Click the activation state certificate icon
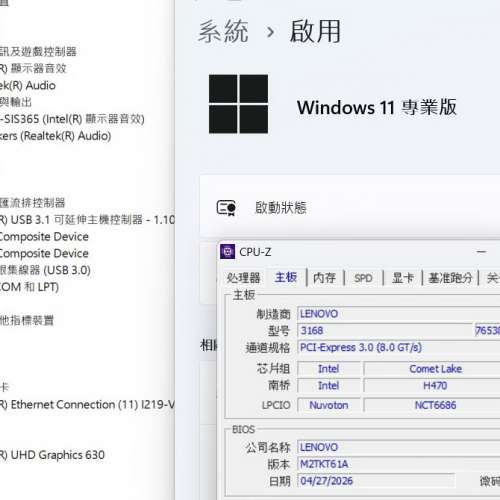This screenshot has height=500, width=500. pyautogui.click(x=226, y=208)
